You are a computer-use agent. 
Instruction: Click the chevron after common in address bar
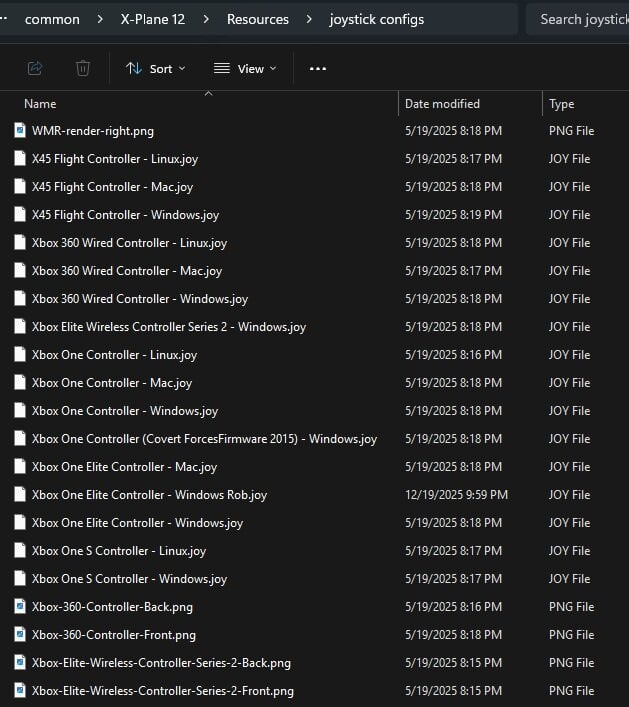pos(100,19)
